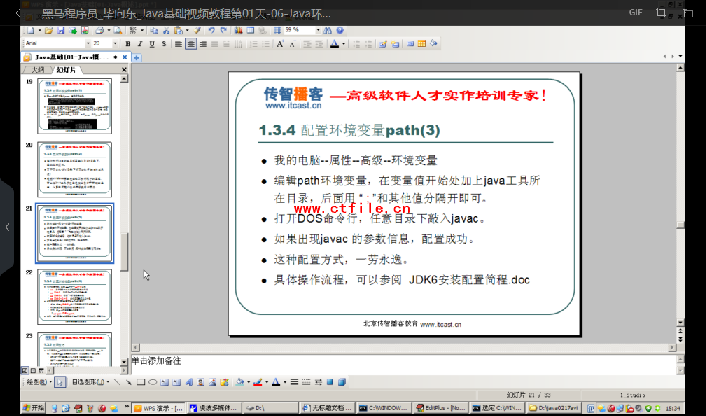Screen dimensions: 706x416
Task: Toggle italic formatting
Action: [141, 44]
